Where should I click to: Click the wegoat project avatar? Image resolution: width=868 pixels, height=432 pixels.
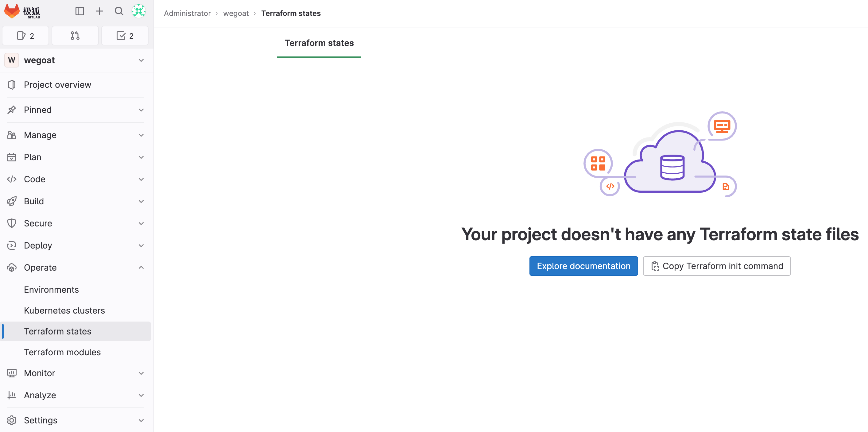(12, 60)
